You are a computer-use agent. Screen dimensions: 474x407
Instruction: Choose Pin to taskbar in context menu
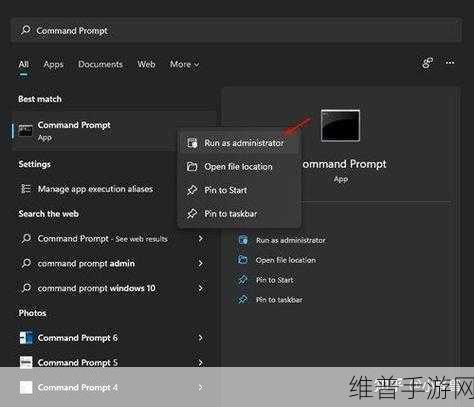click(x=239, y=214)
